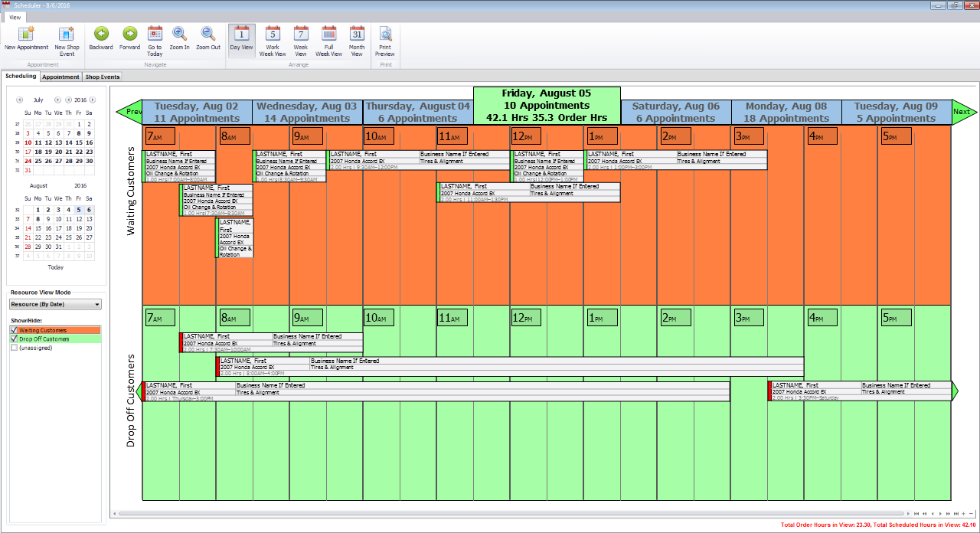Open the 7:30AM-10:00AM drop off appointment
Viewport: 980px width, 533px height.
pyautogui.click(x=271, y=342)
